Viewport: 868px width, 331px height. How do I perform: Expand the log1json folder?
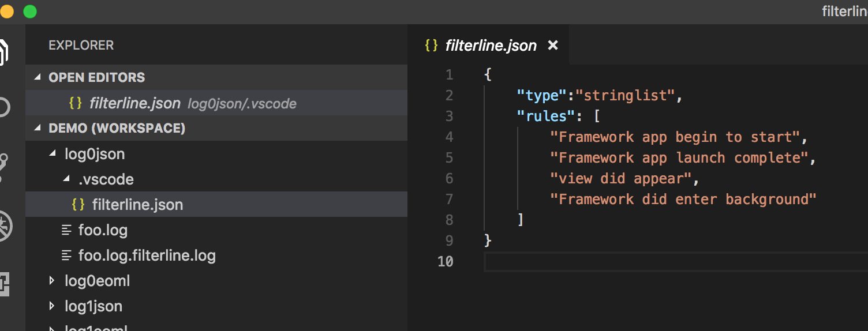[53, 306]
